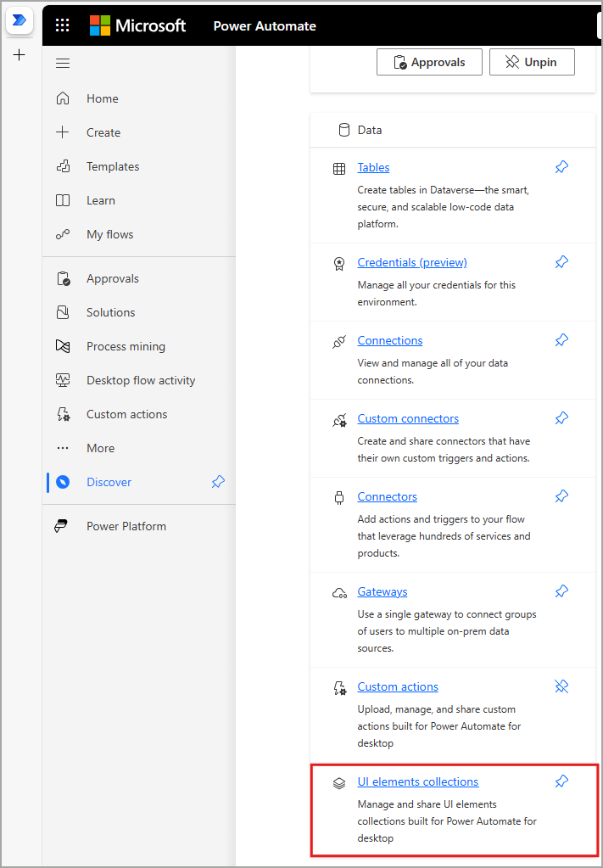The height and width of the screenshot is (868, 603).
Task: Click the plus icon in the far-left rail
Action: point(20,54)
